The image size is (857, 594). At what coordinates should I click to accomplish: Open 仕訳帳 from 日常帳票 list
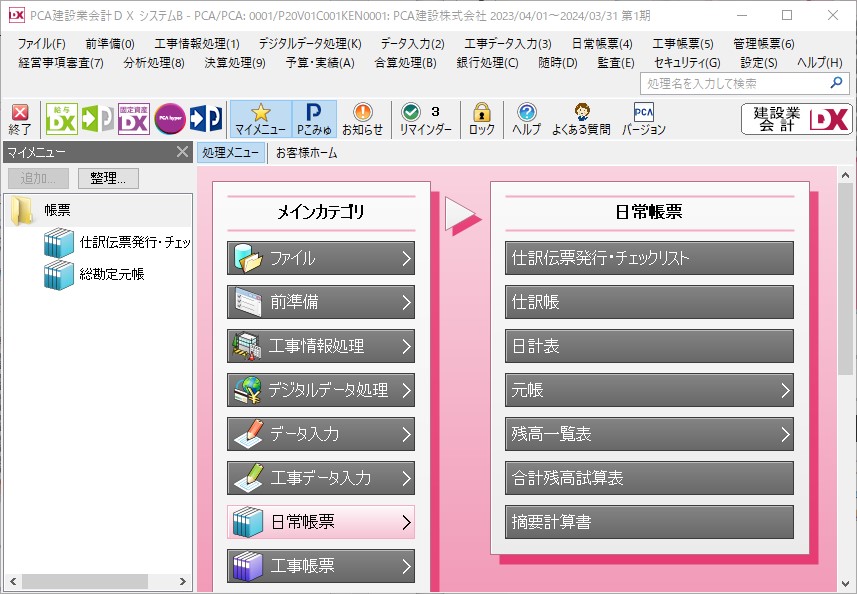(649, 302)
